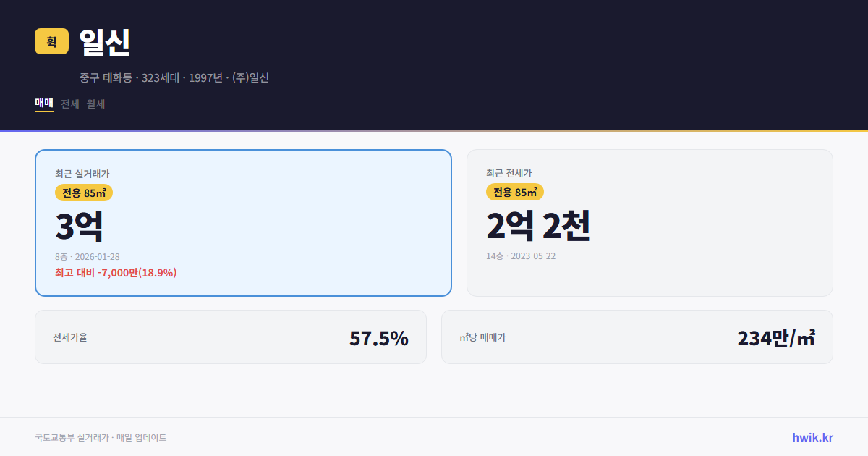Select the 전용 85㎡ badge on jeonse price card
This screenshot has width=868, height=456.
515,192
